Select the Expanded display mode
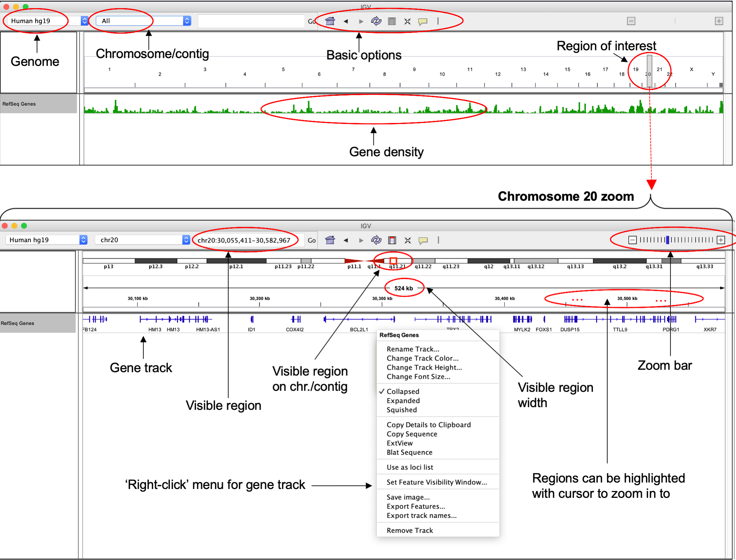 tap(403, 401)
